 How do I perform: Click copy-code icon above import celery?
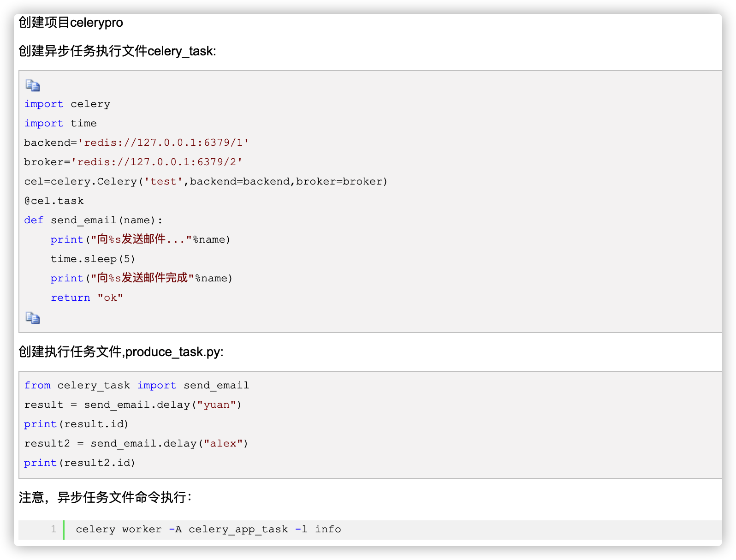pyautogui.click(x=33, y=85)
